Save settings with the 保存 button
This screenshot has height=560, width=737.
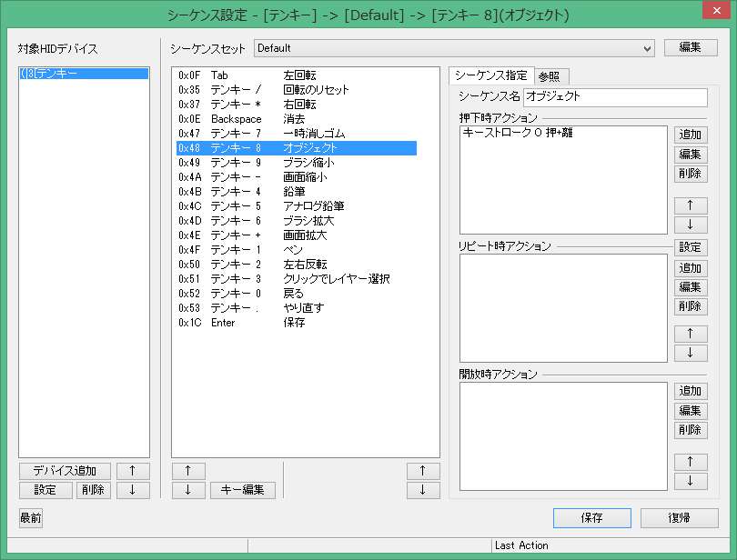pos(591,517)
